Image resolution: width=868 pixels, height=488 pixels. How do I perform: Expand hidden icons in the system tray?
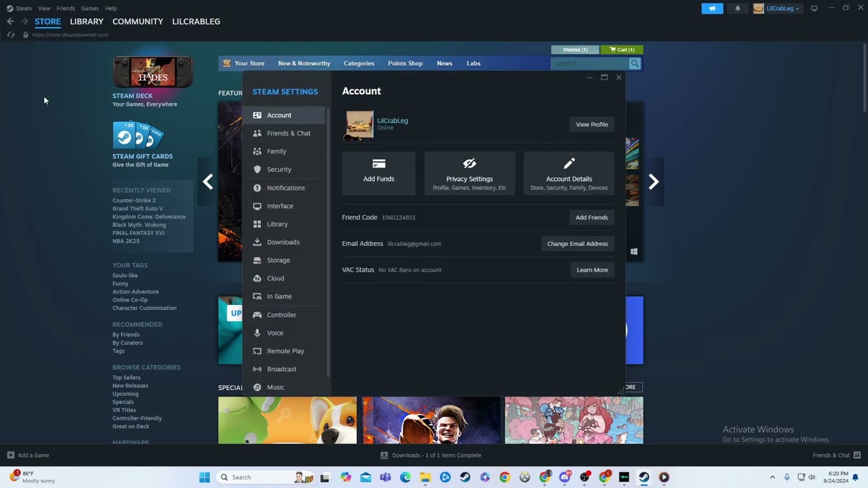point(772,477)
